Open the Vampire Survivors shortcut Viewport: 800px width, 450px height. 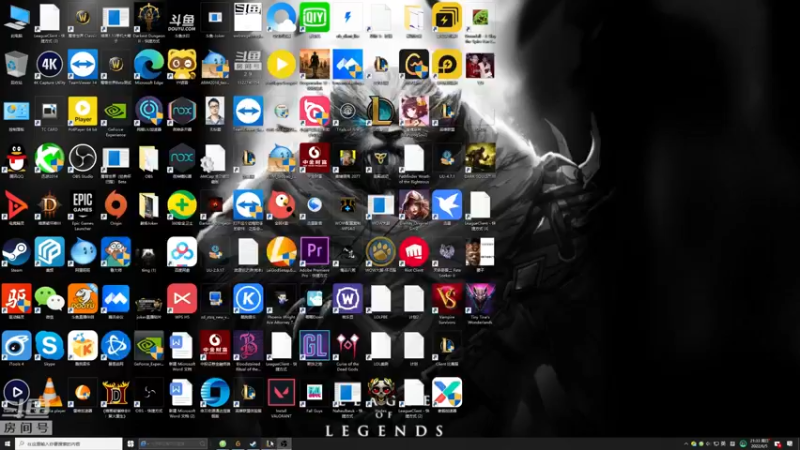click(447, 299)
